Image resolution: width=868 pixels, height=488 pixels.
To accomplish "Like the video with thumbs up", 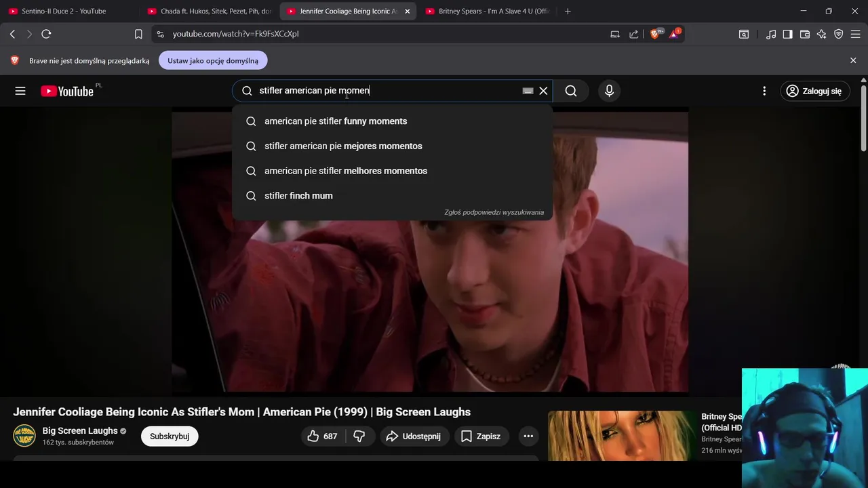I will click(321, 436).
